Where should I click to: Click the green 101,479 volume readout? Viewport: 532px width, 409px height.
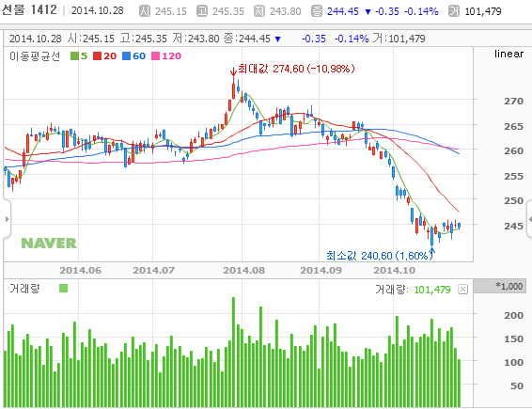point(432,290)
